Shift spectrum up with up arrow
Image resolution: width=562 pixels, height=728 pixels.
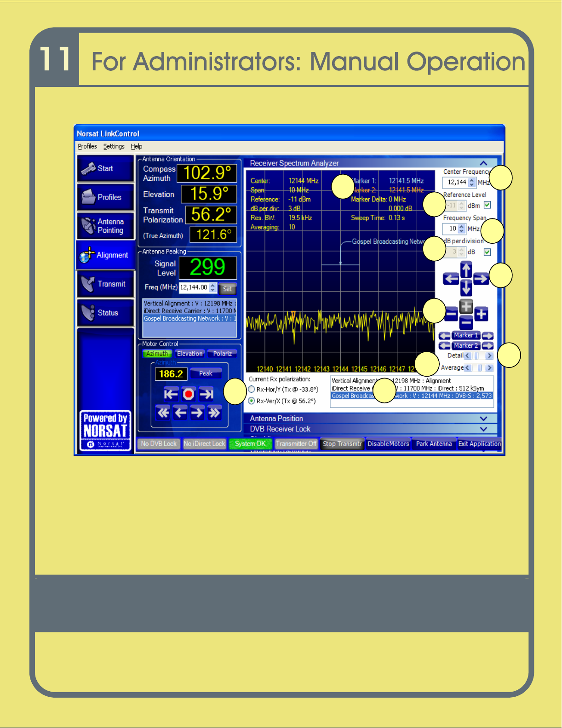tap(466, 270)
